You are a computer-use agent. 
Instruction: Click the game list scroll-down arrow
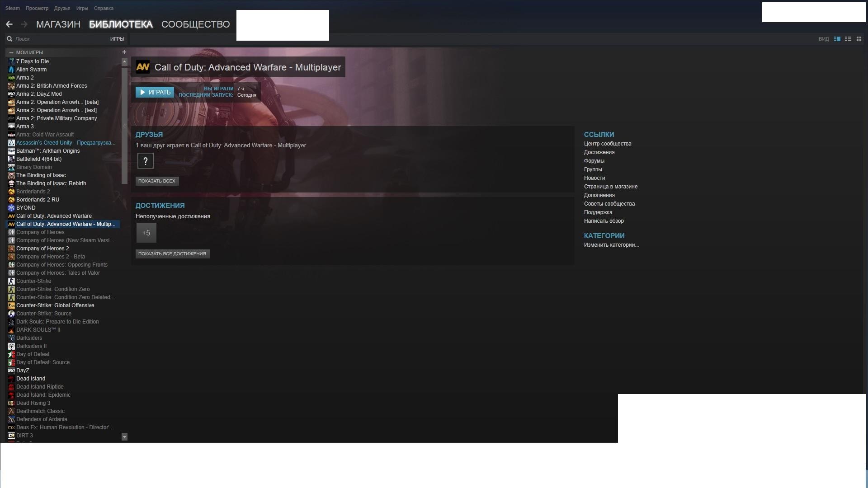click(124, 437)
